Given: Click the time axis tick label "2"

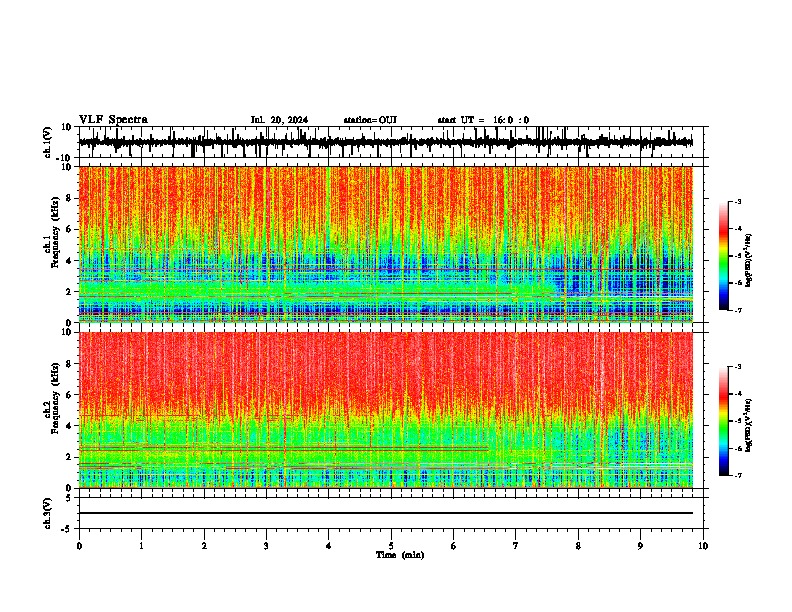Looking at the screenshot, I should click(x=204, y=546).
